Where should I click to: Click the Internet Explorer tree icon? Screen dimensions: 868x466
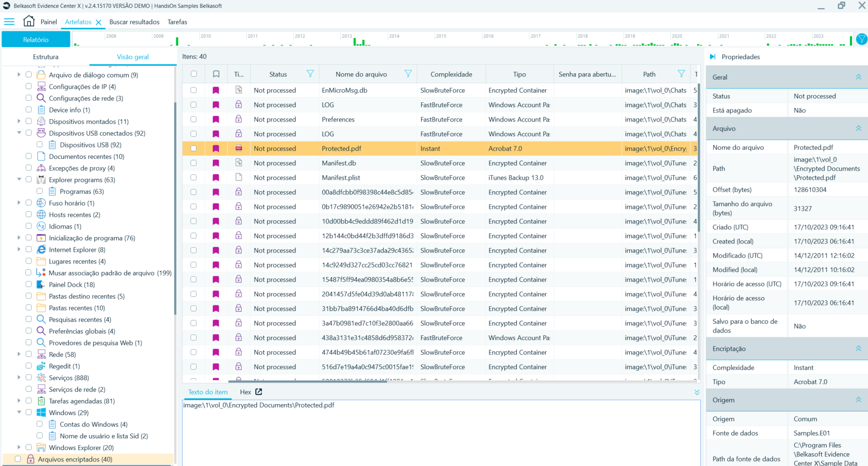(x=41, y=249)
